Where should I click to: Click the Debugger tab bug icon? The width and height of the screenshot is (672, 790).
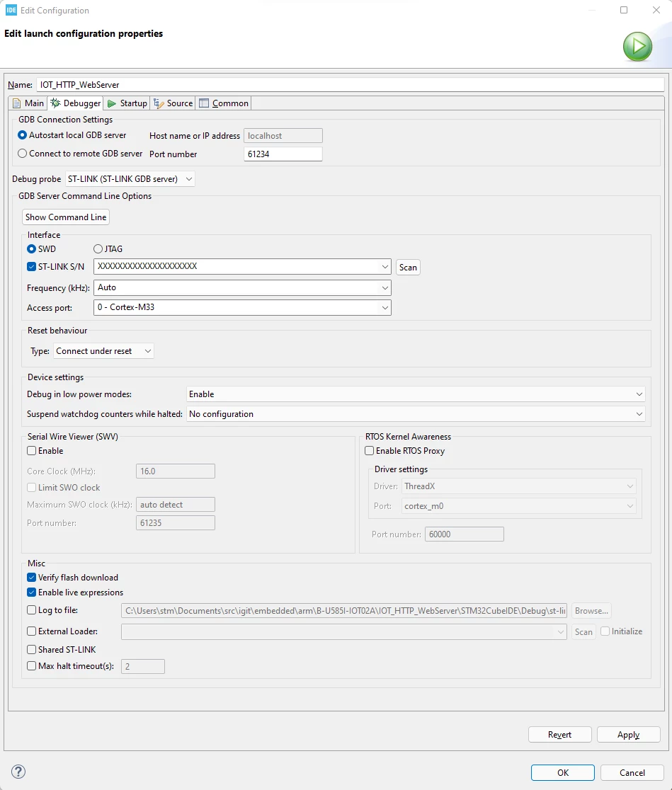55,103
